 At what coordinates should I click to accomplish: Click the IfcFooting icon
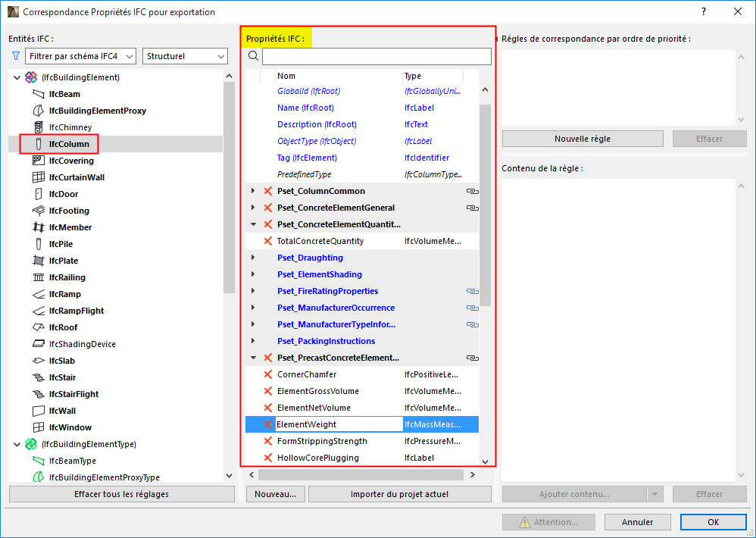[39, 211]
